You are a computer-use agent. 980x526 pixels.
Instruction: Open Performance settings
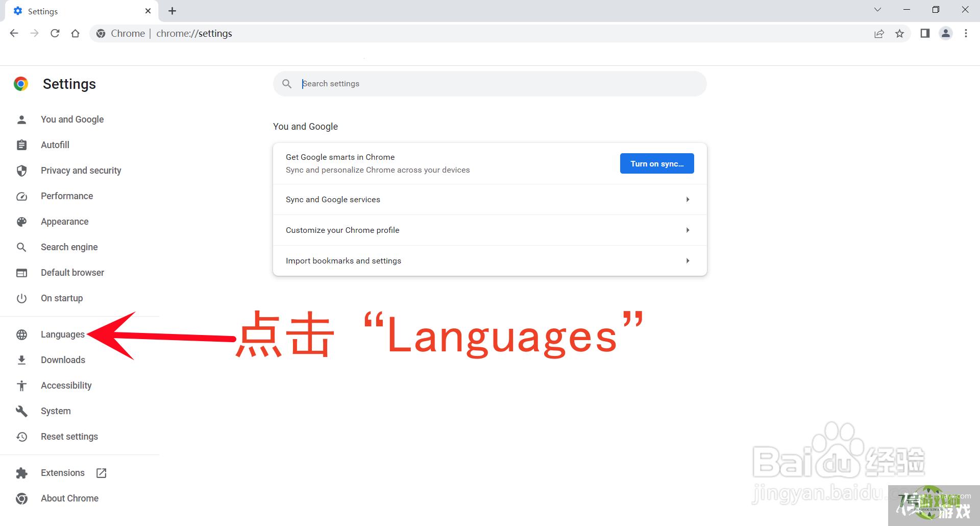(67, 196)
